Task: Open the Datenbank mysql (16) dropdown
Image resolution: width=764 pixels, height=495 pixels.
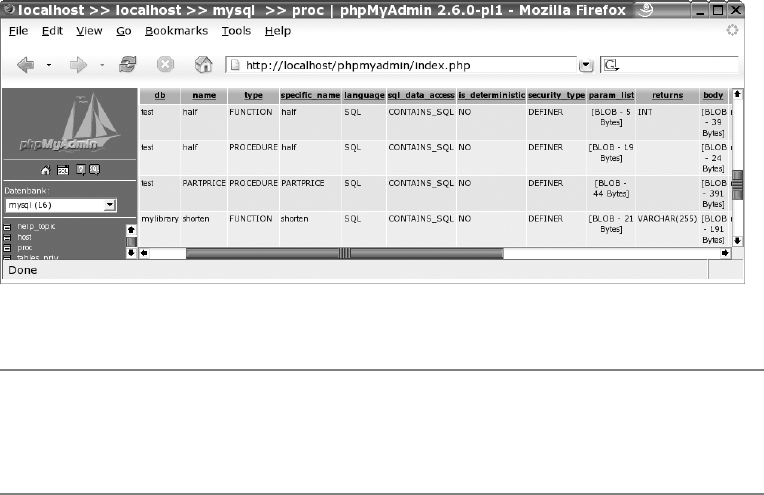Action: (61, 205)
